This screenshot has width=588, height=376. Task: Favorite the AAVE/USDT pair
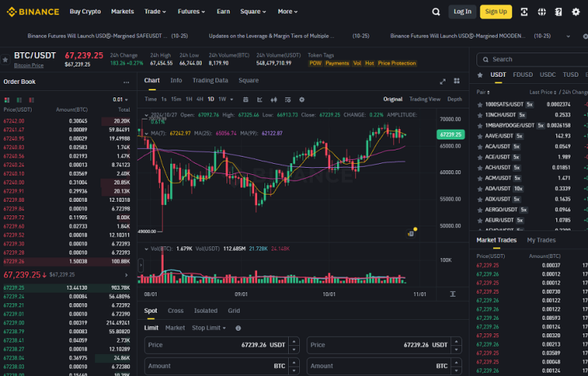(480, 136)
